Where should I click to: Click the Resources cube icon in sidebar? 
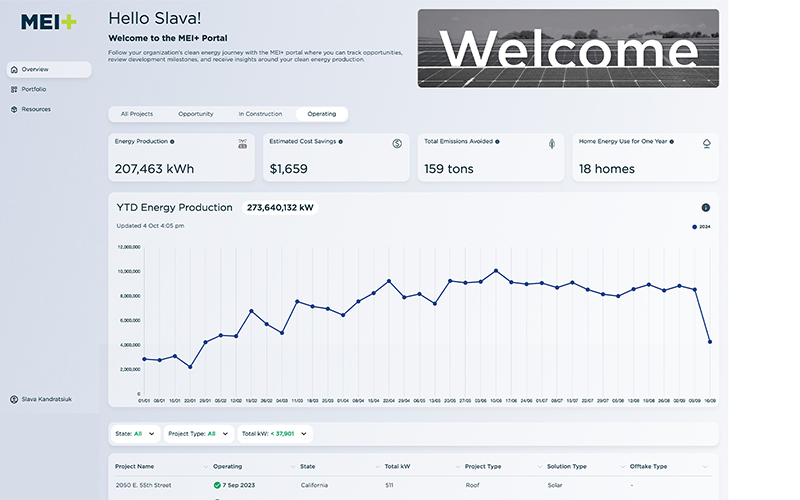coord(14,109)
